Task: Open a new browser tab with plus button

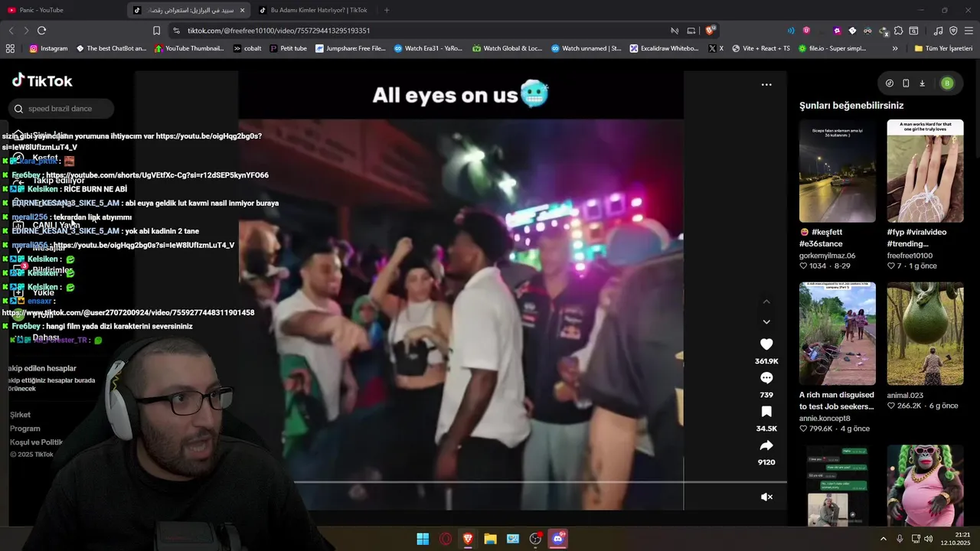Action: tap(387, 10)
